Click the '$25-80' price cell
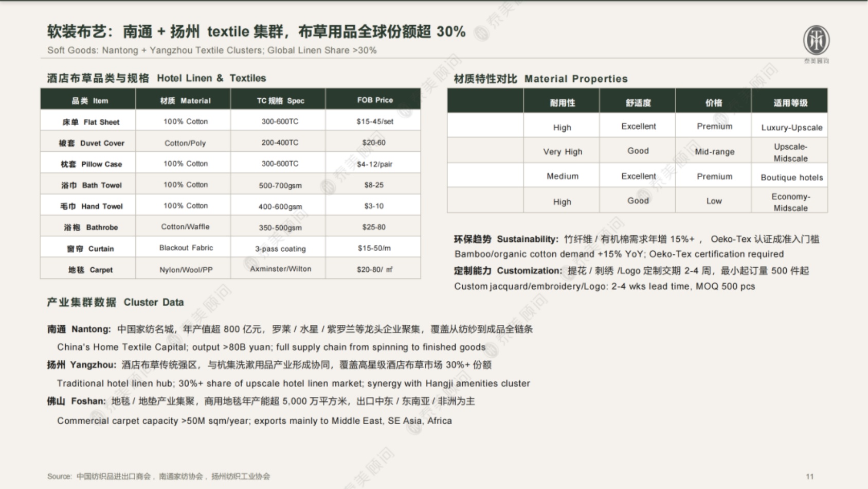Screen dimensions: 868x489 (374, 227)
